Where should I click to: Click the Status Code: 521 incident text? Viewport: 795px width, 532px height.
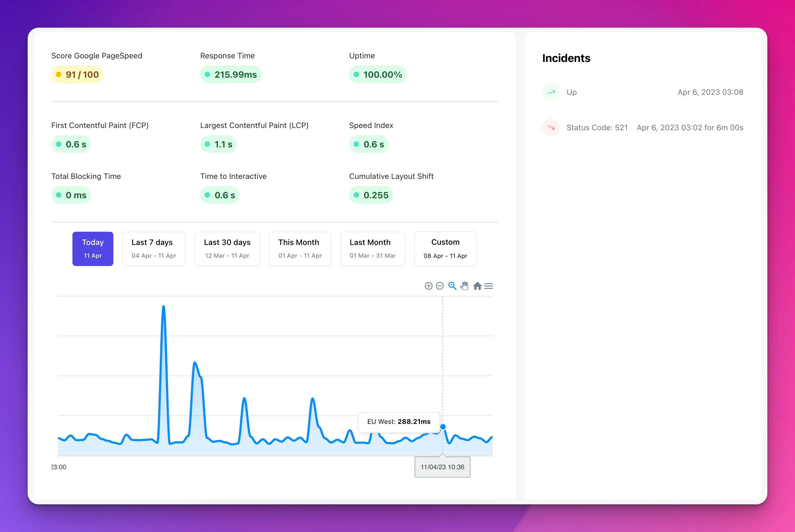597,127
